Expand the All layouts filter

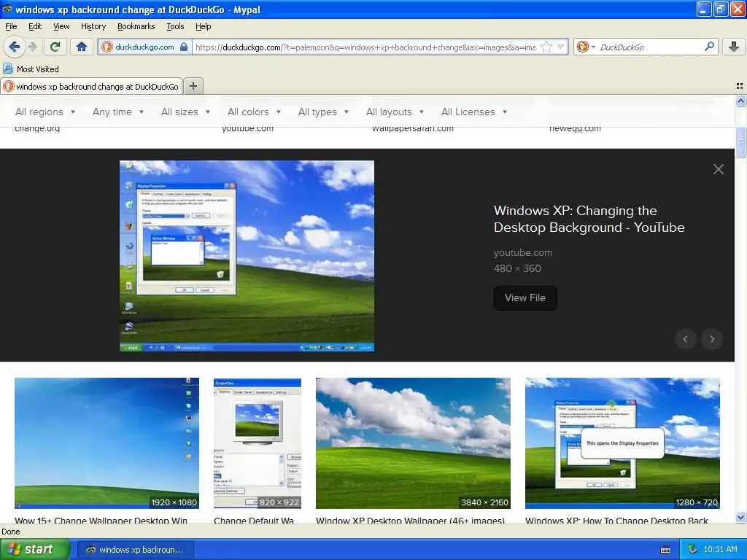click(395, 112)
